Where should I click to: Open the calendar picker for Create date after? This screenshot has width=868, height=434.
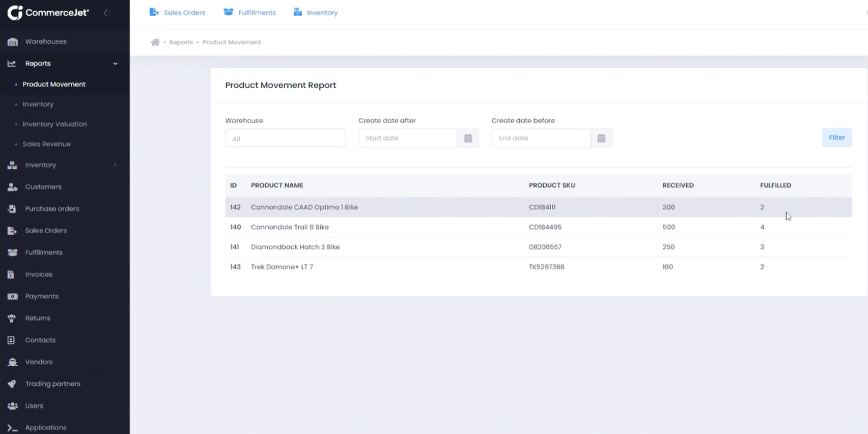tap(468, 138)
